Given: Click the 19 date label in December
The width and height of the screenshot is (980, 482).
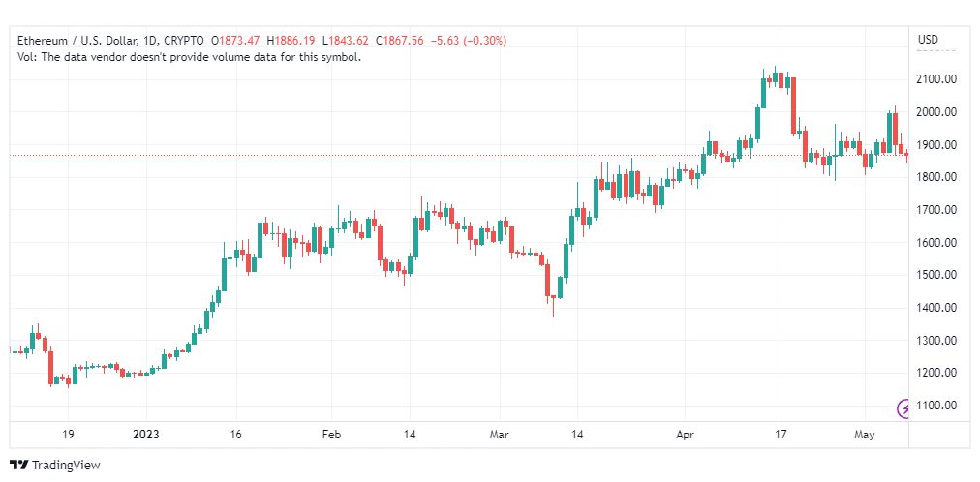Looking at the screenshot, I should [68, 436].
